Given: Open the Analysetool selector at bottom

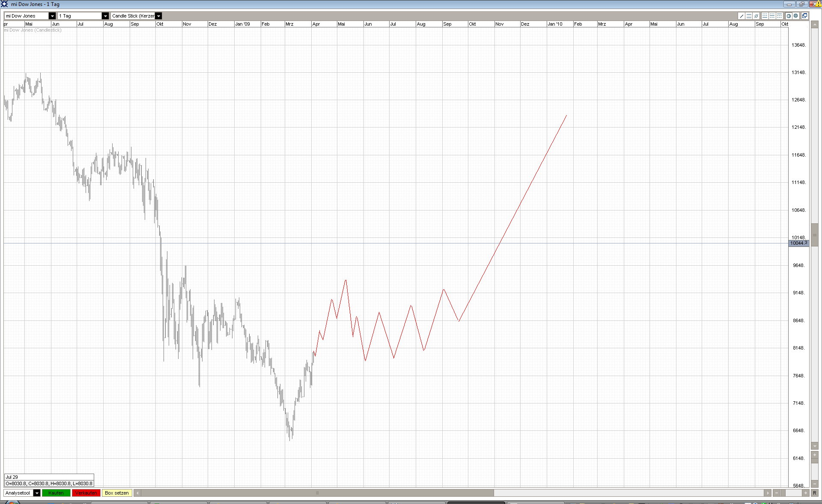Looking at the screenshot, I should pos(37,493).
